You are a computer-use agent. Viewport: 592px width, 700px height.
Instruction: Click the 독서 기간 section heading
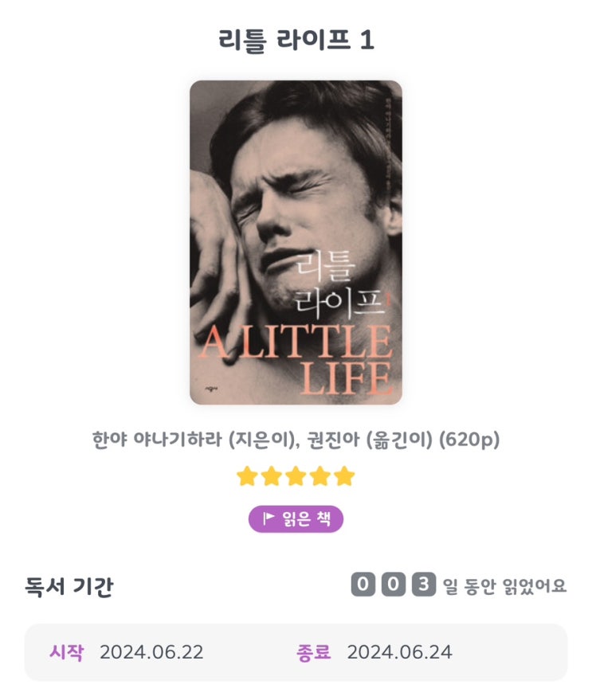point(69,586)
